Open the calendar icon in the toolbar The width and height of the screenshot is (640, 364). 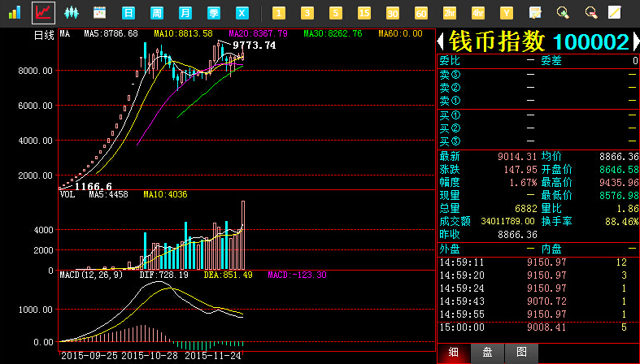(x=99, y=13)
